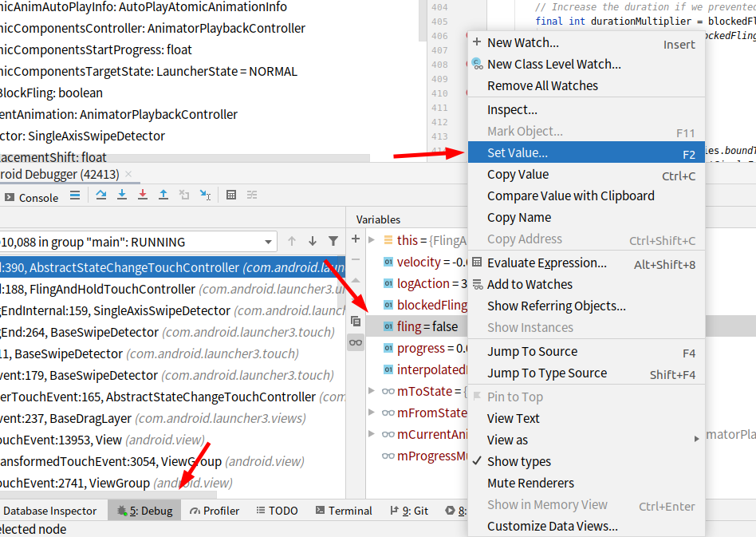Open the 5: Debug tool window
Image resolution: width=756 pixels, height=537 pixels.
[x=144, y=511]
